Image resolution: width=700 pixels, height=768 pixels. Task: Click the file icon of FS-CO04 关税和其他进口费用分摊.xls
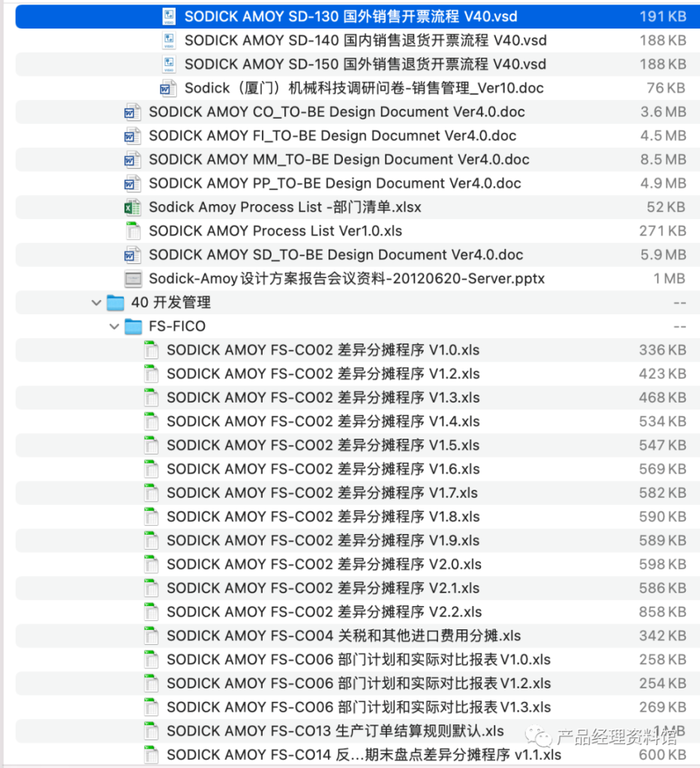click(150, 635)
